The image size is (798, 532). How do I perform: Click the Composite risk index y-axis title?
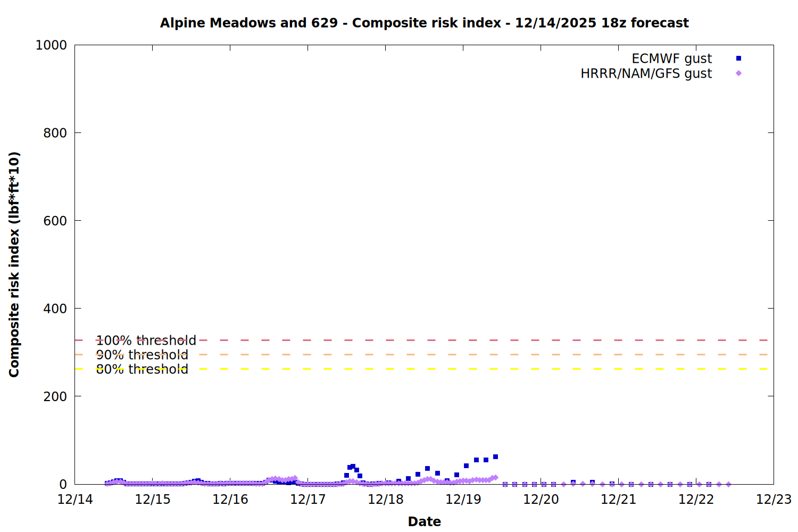tap(14, 264)
